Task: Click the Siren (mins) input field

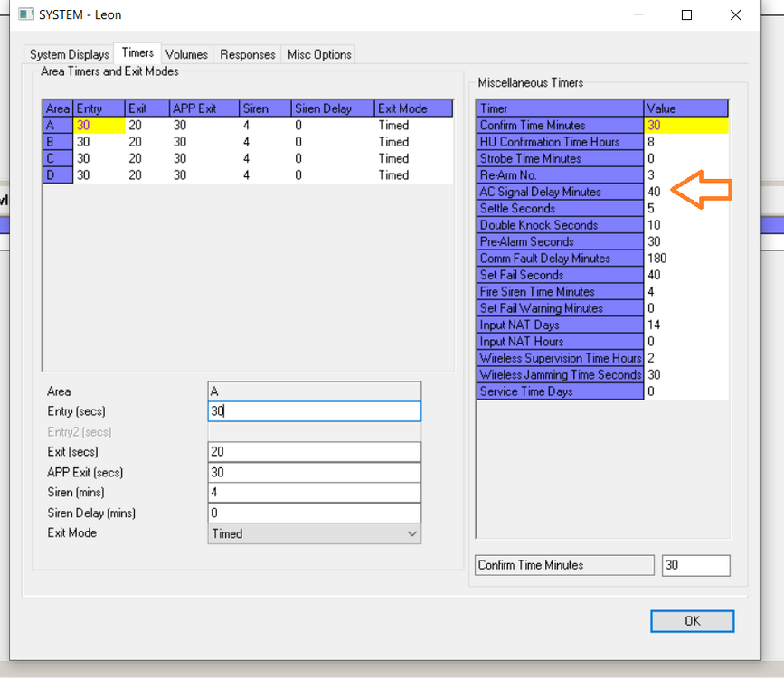Action: click(314, 493)
